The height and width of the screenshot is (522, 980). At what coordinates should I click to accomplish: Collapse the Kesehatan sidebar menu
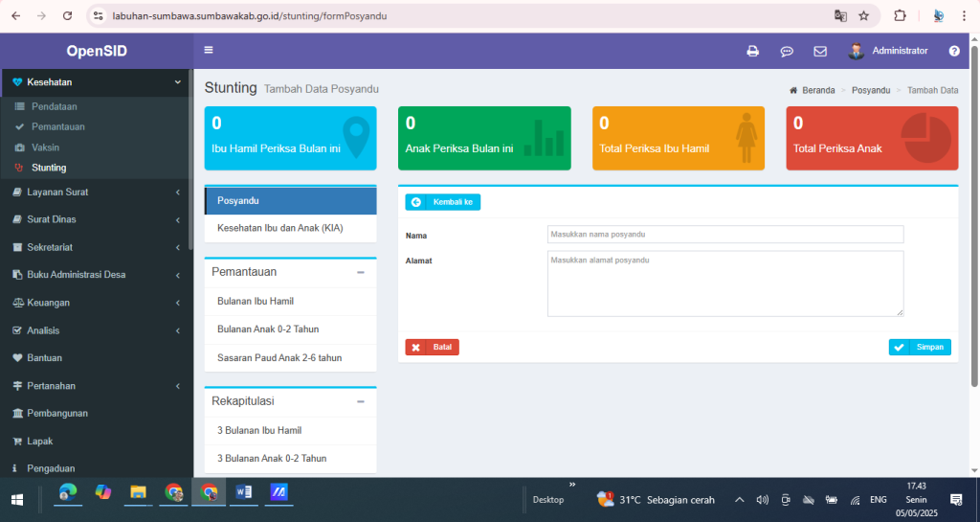[x=97, y=82]
